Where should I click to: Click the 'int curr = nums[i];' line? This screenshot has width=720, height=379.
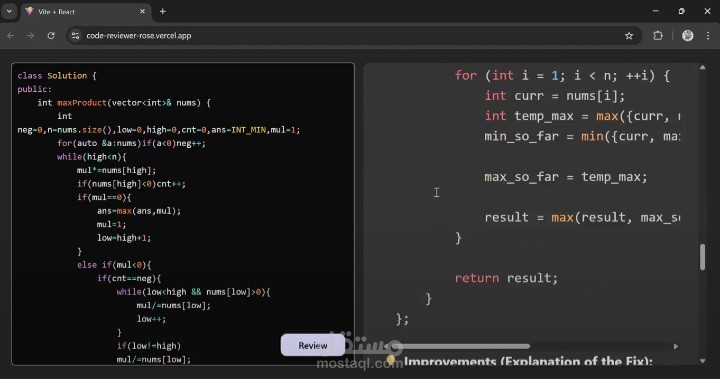pos(555,96)
